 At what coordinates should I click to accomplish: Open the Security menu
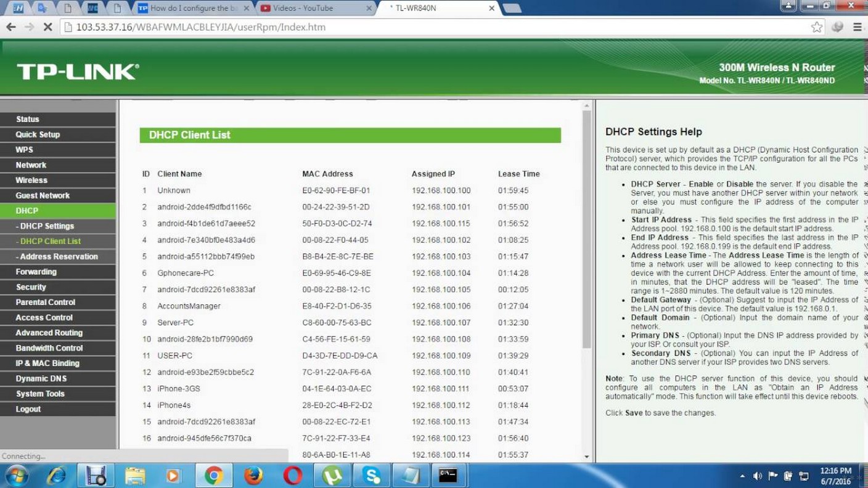[x=57, y=287]
